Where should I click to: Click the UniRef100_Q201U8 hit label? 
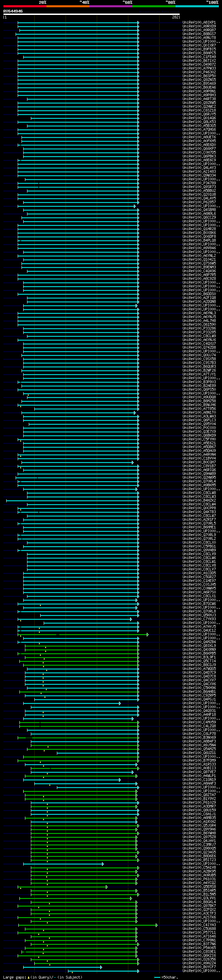point(199,194)
